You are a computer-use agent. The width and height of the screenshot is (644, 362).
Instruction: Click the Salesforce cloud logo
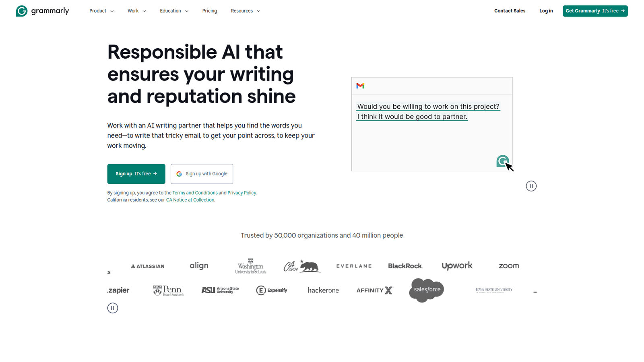click(x=427, y=290)
